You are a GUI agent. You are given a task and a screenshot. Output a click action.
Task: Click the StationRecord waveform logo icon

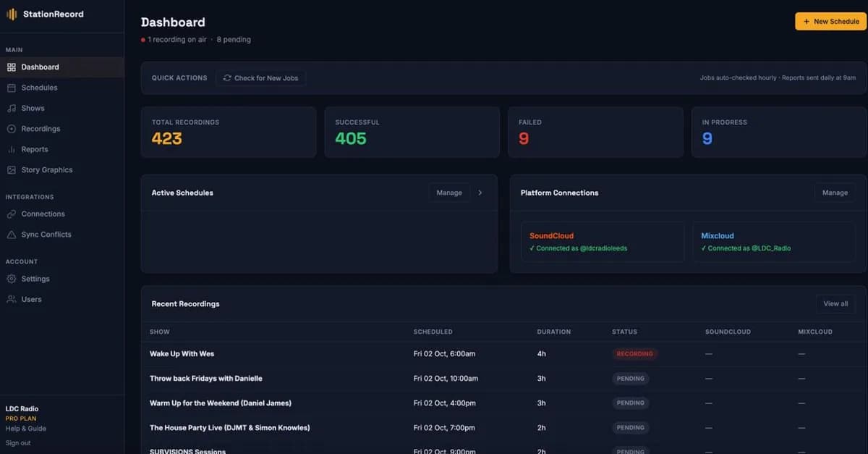coord(12,14)
